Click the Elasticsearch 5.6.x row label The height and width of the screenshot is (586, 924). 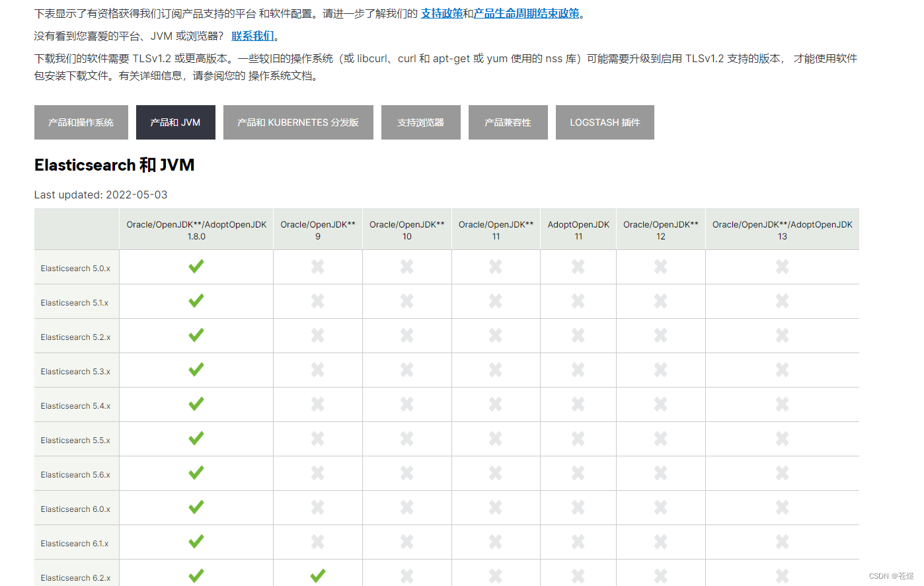75,475
